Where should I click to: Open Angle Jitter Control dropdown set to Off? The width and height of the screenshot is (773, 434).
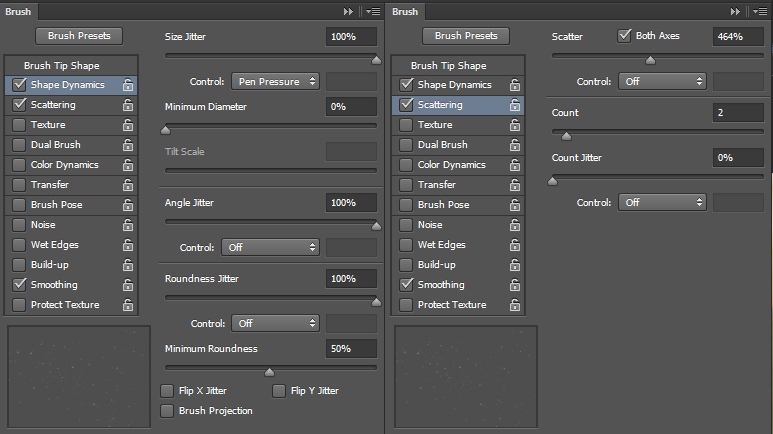[x=271, y=248]
